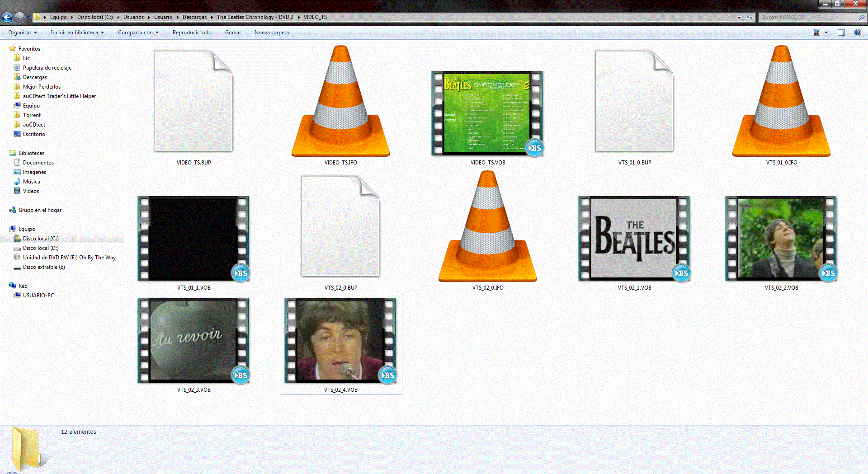The height and width of the screenshot is (474, 868).
Task: Click Nueva carpeta in toolbar
Action: (x=271, y=33)
